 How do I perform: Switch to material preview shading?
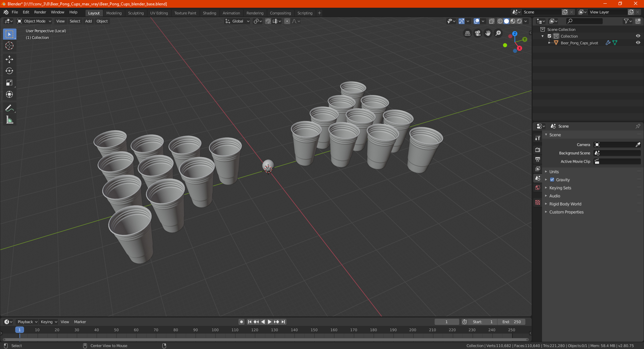[513, 21]
